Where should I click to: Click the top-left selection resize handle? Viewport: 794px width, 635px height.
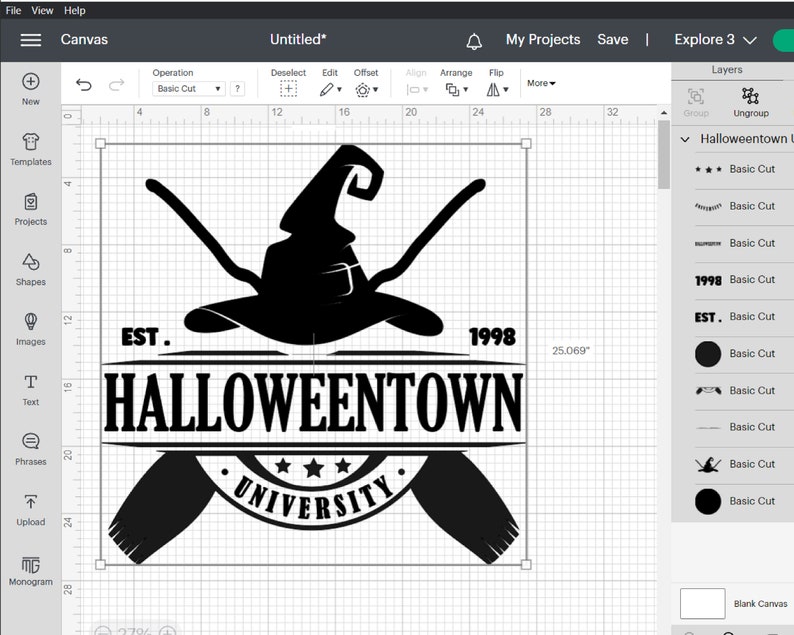click(100, 144)
